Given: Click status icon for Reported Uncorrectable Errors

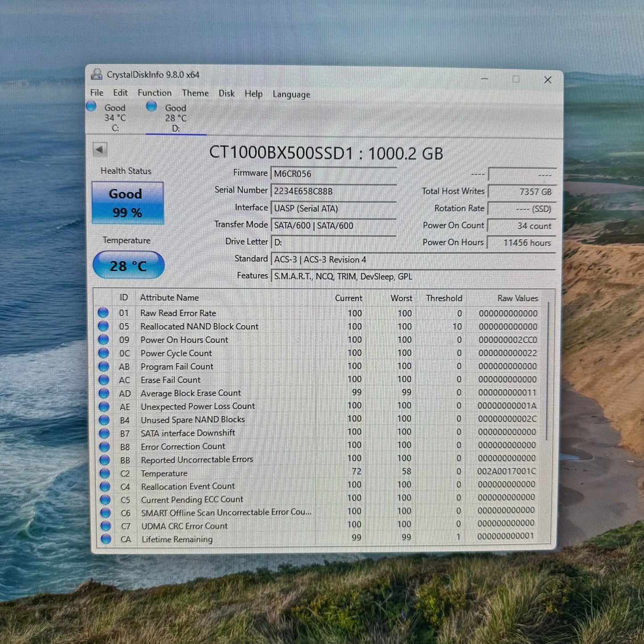Looking at the screenshot, I should point(105,460).
